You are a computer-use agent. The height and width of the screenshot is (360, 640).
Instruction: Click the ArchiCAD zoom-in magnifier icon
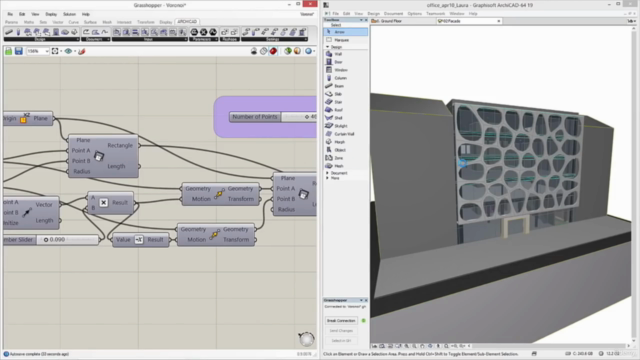[407, 346]
